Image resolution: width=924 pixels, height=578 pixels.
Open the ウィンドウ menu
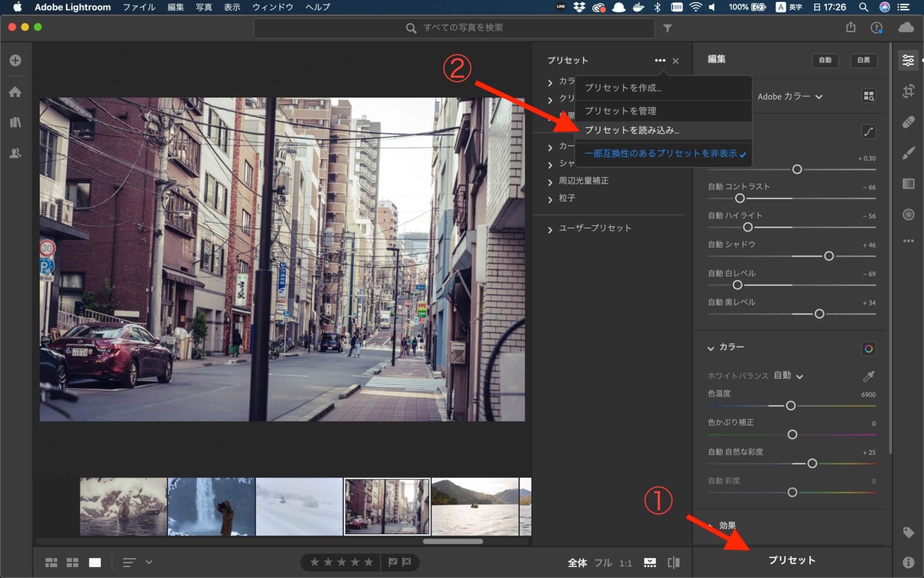[x=273, y=7]
